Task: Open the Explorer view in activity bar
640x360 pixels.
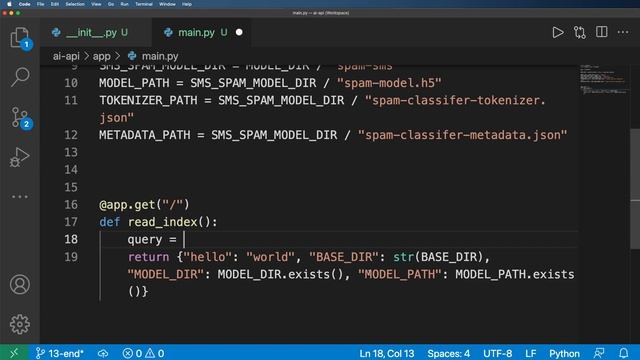Action: [x=20, y=38]
